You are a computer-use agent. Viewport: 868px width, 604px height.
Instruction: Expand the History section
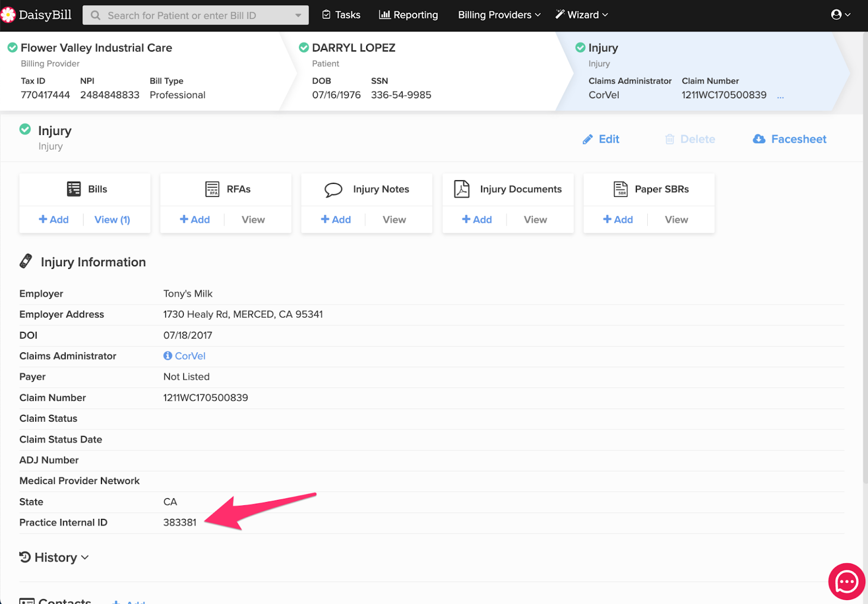coord(54,557)
